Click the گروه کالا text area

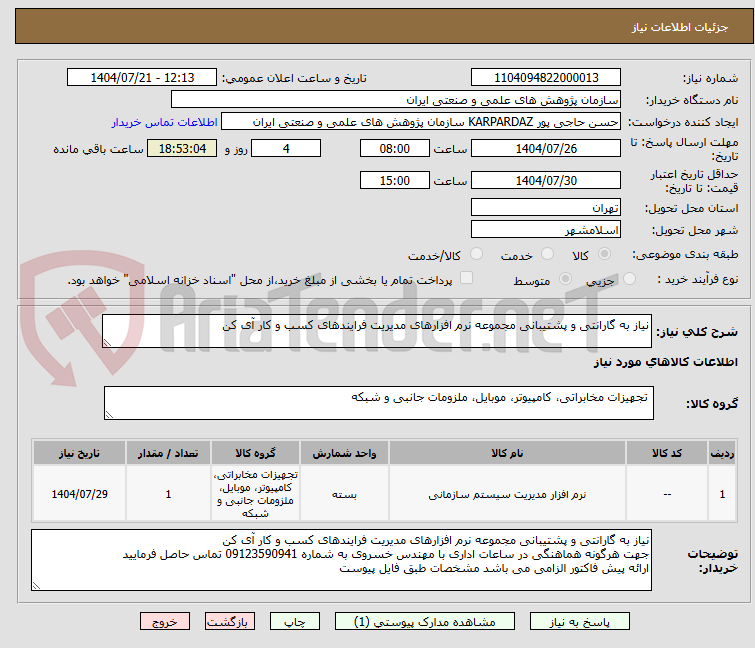pos(378,403)
